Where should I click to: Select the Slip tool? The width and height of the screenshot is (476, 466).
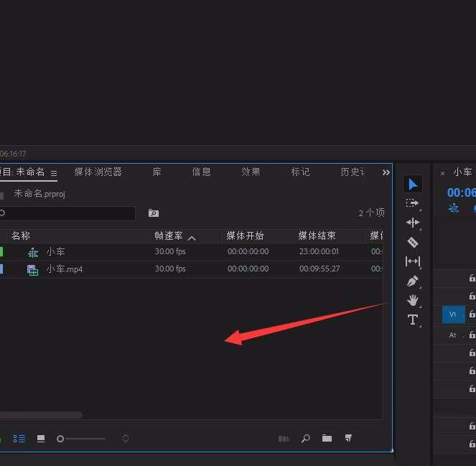tap(413, 261)
